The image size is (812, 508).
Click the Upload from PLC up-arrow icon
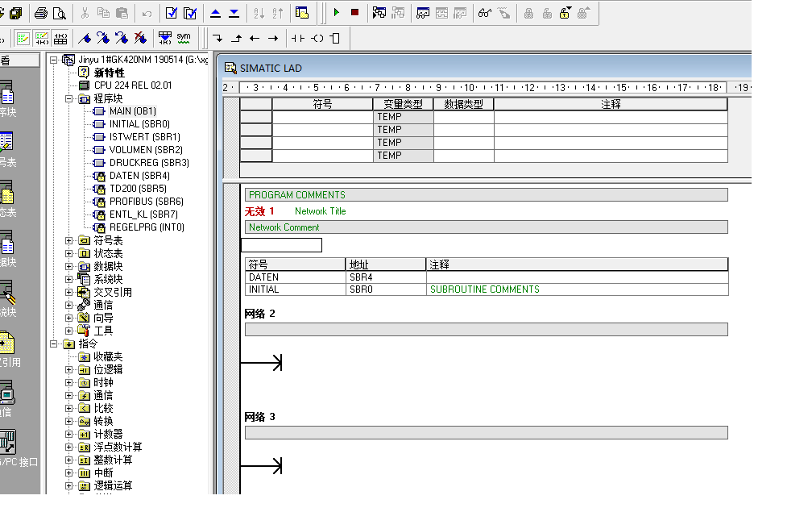coord(215,13)
